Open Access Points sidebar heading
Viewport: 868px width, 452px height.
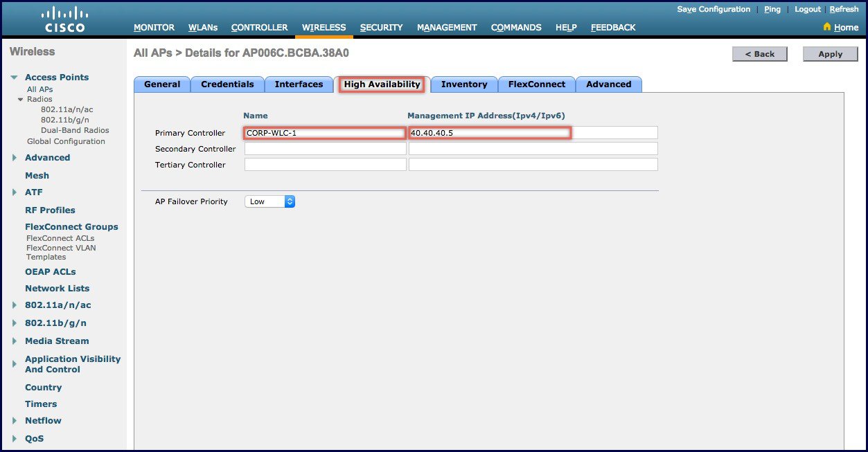[x=57, y=78]
